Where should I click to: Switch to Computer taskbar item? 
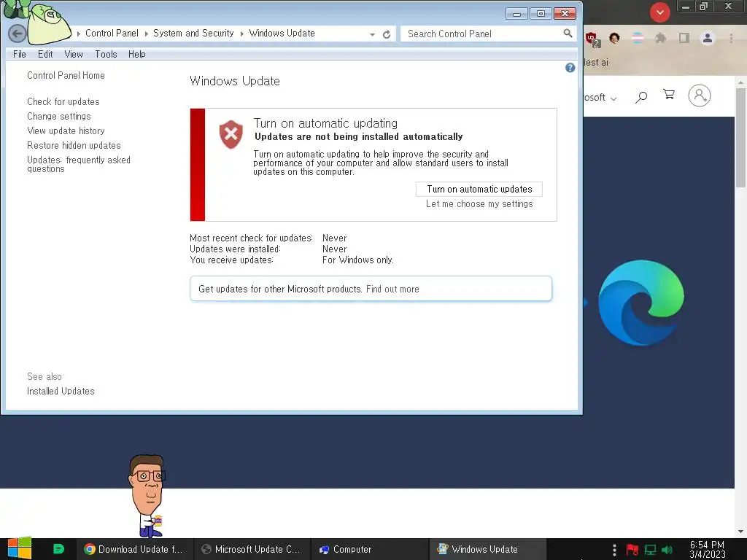[369, 550]
